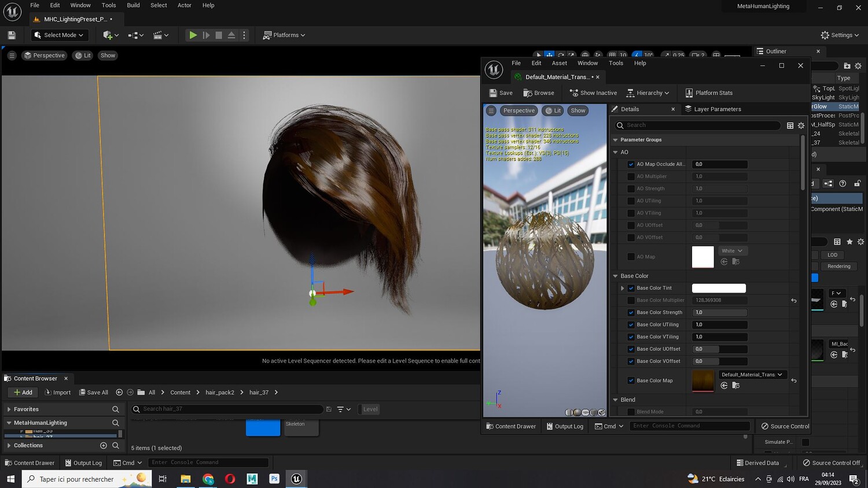Enable the Base Color Multiplier checkbox
This screenshot has width=868, height=488.
[631, 300]
